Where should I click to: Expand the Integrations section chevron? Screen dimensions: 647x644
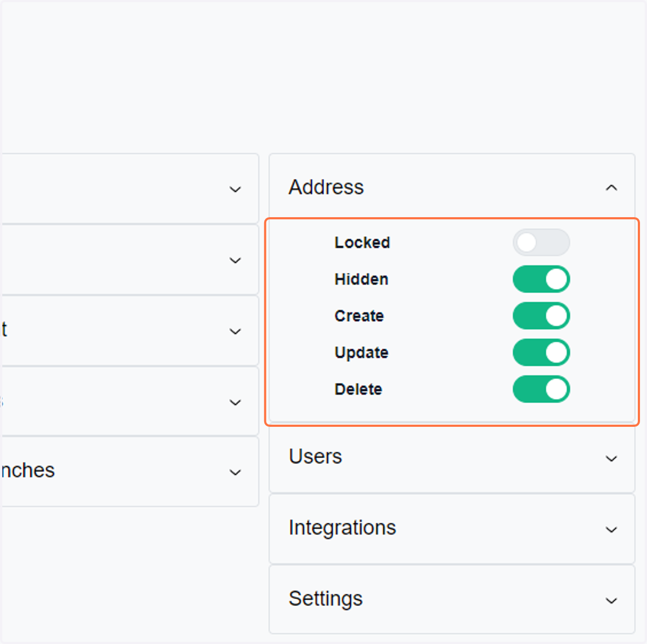tap(611, 530)
